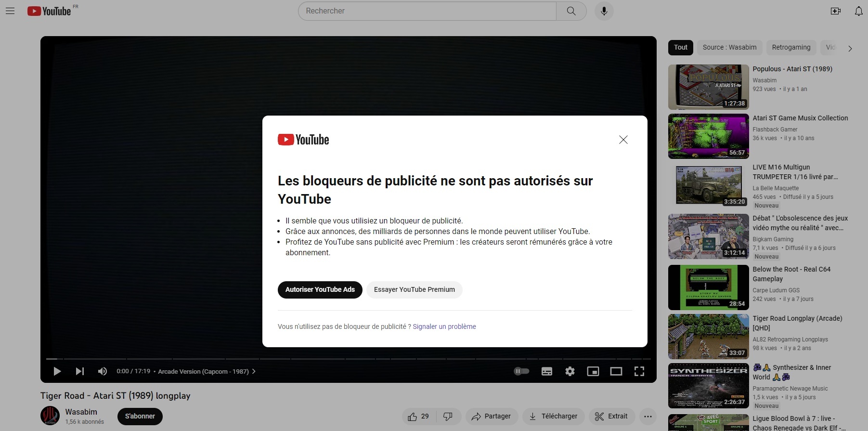Screen dimensions: 868x431
Task: Start voice search with microphone
Action: pos(604,11)
